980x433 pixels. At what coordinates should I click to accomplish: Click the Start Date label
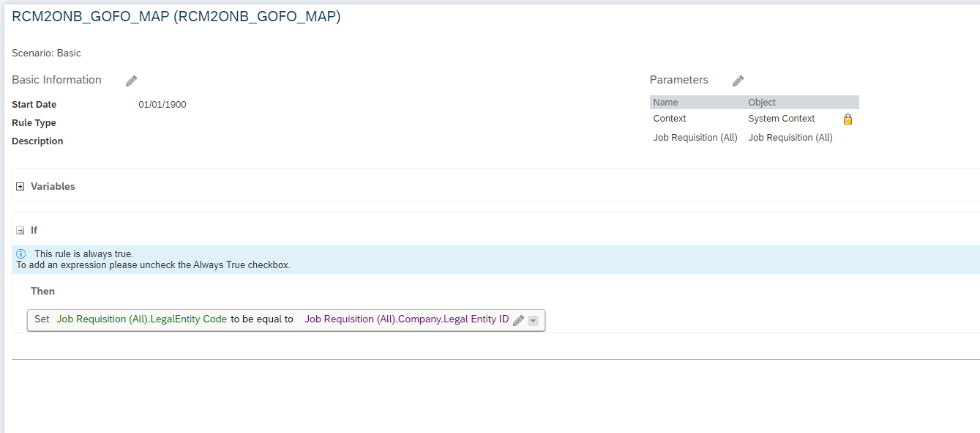[x=34, y=105]
